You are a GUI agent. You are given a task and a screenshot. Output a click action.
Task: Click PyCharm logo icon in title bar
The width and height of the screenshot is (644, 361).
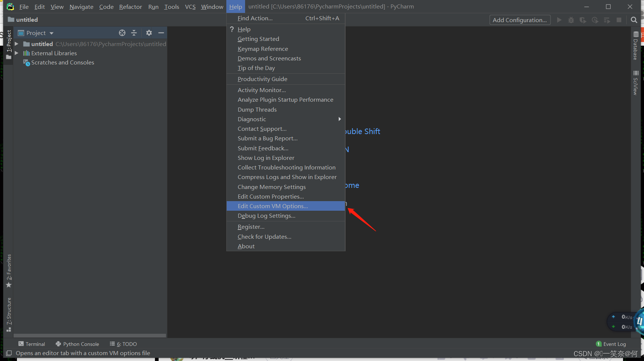coord(10,7)
